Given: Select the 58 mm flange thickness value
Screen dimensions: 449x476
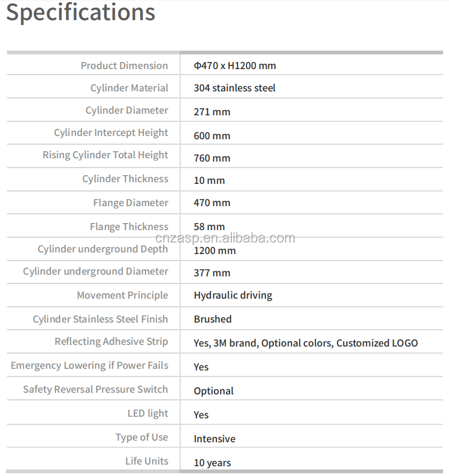Looking at the screenshot, I should pos(209,227).
